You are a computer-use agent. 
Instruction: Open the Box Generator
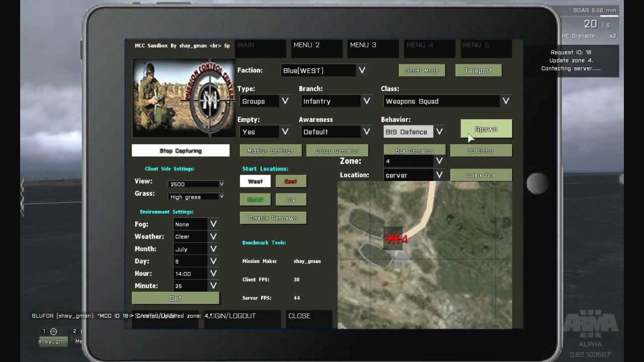414,150
